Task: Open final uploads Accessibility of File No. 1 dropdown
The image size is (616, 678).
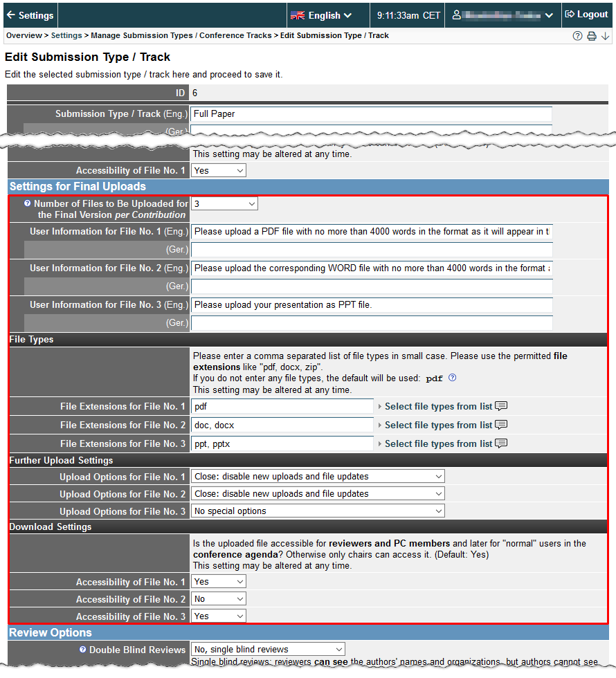Action: point(219,582)
